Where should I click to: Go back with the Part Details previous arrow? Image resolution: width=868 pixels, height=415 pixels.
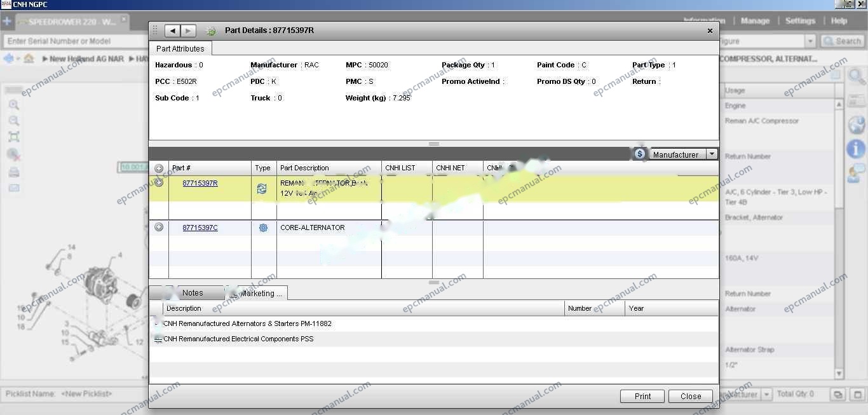tap(172, 31)
